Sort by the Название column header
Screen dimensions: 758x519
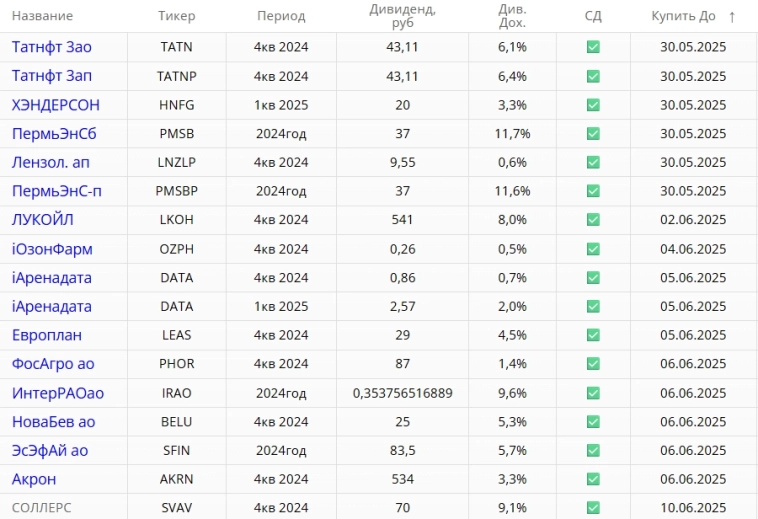point(43,16)
